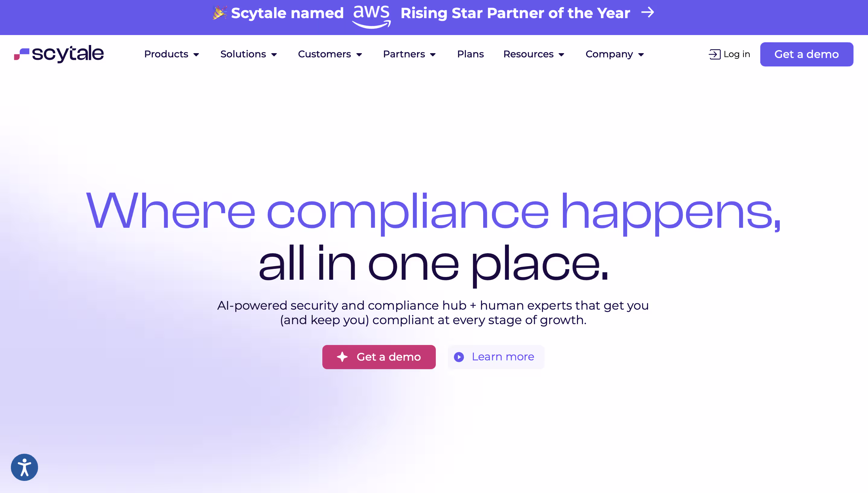The height and width of the screenshot is (493, 868).
Task: Open the Customers dropdown arrow
Action: click(359, 54)
